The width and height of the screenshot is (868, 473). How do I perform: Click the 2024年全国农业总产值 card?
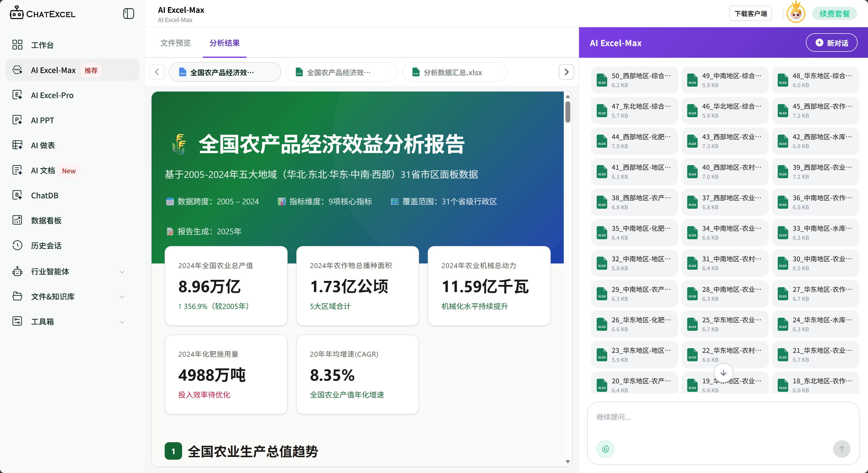tap(226, 286)
